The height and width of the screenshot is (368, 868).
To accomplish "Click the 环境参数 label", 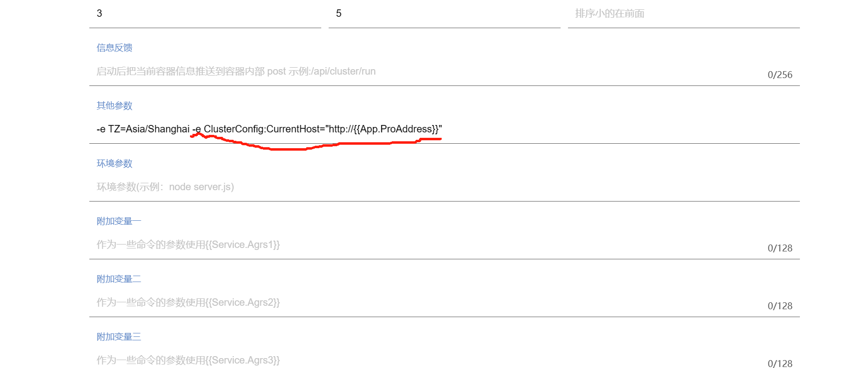I will [114, 164].
